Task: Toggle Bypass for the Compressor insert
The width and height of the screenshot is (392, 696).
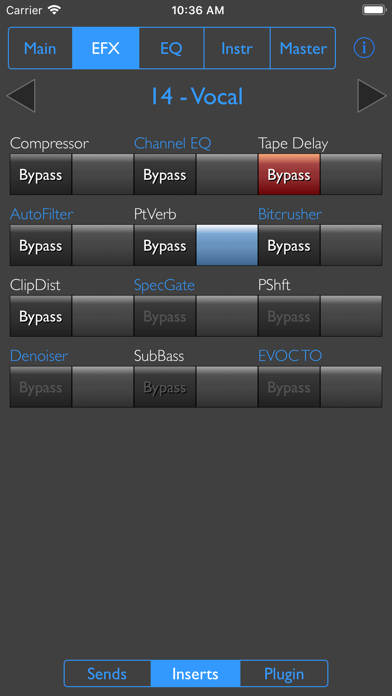Action: [40, 174]
